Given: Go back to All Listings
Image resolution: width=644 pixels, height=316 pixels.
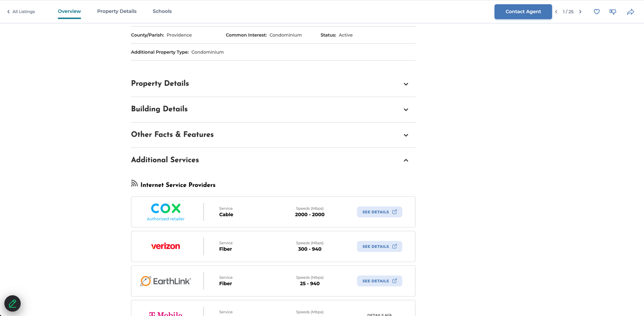Looking at the screenshot, I should 21,12.
